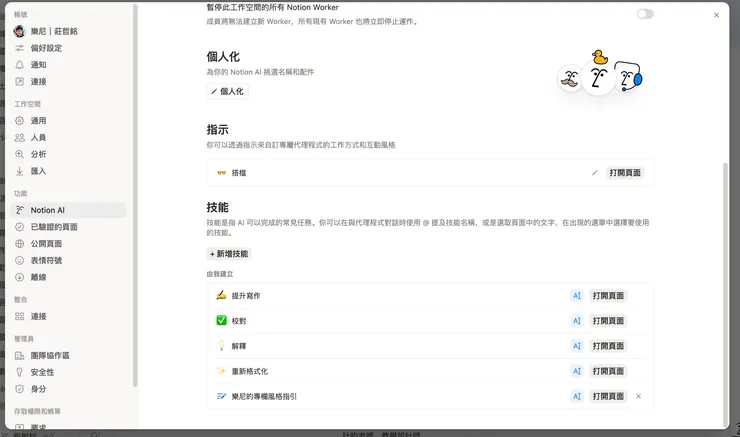The height and width of the screenshot is (437, 740).
Task: Click the 校對 skill name
Action: tap(239, 321)
